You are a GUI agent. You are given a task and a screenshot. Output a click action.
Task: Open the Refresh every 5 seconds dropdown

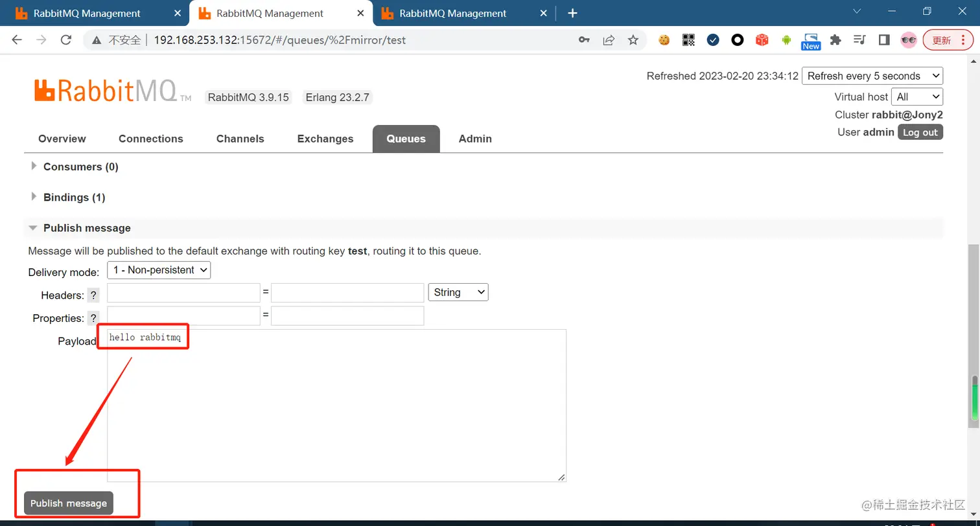click(872, 76)
